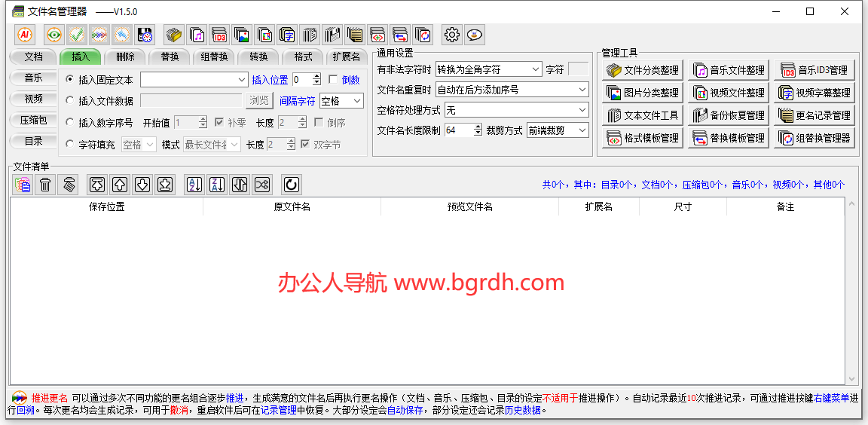This screenshot has height=425, width=868.
Task: Click the 原文件名 column header
Action: tap(292, 207)
